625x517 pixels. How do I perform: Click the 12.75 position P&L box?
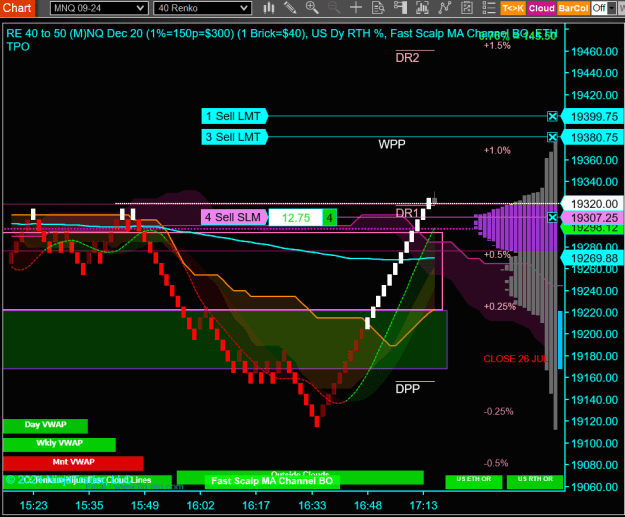(x=296, y=218)
